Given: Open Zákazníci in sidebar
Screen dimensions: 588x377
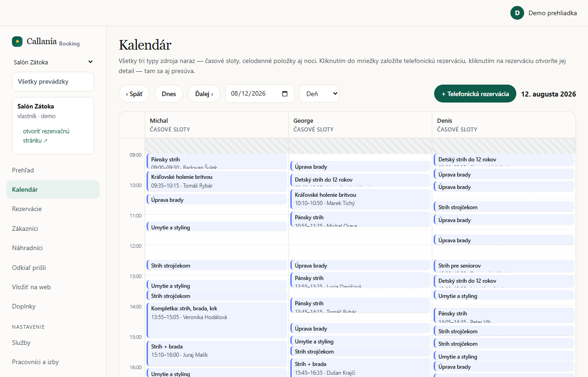Looking at the screenshot, I should [x=53, y=228].
